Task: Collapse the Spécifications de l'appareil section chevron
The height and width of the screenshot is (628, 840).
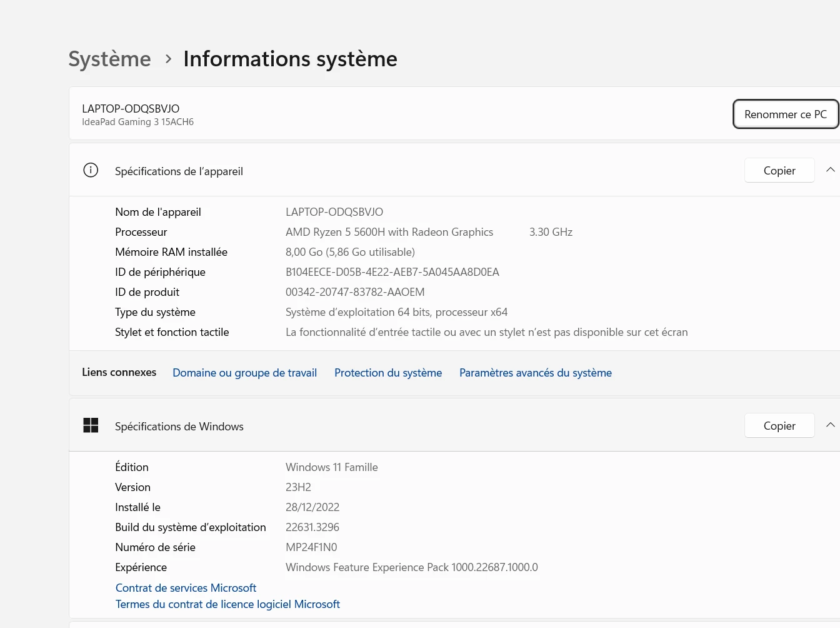Action: click(x=830, y=170)
